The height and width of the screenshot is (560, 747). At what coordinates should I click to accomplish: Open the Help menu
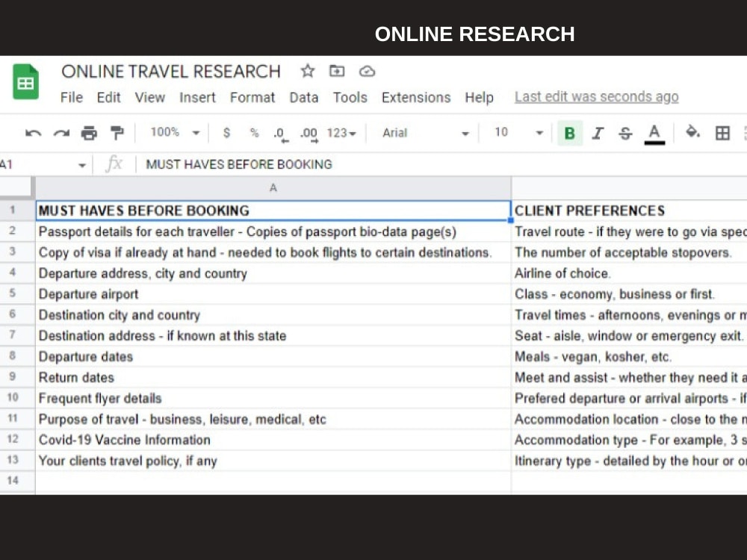pyautogui.click(x=480, y=98)
